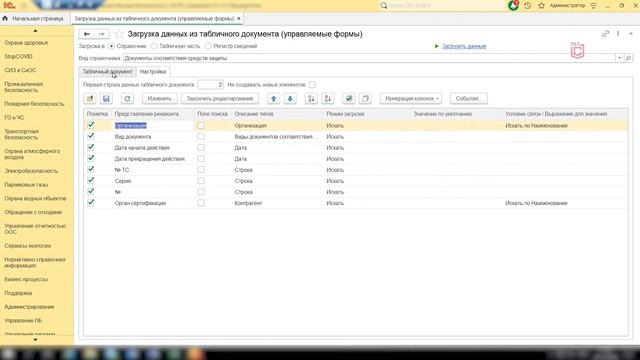The width and height of the screenshot is (640, 360).
Task: Switch to the Настройка tab
Action: tap(153, 71)
